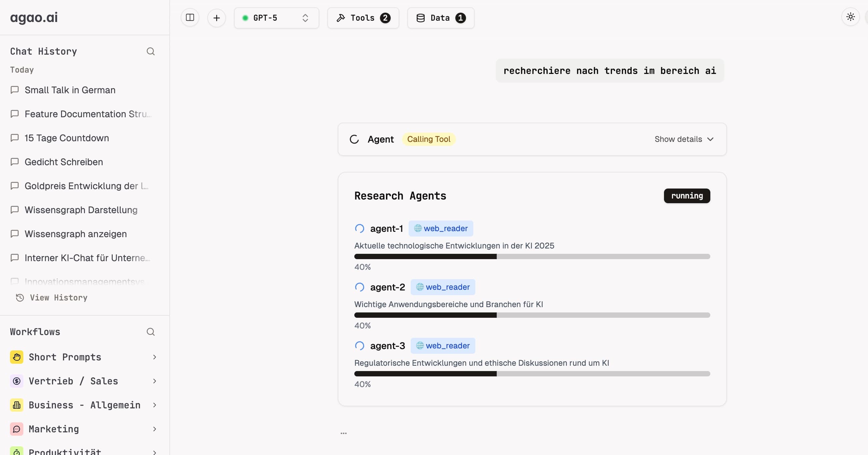The image size is (868, 455).
Task: Open the GPT-5 model selector
Action: (276, 18)
